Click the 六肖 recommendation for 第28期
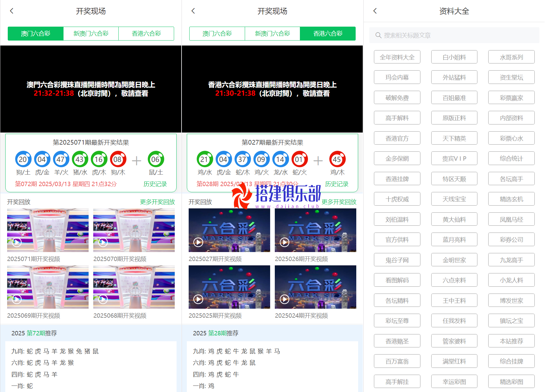 [224, 363]
